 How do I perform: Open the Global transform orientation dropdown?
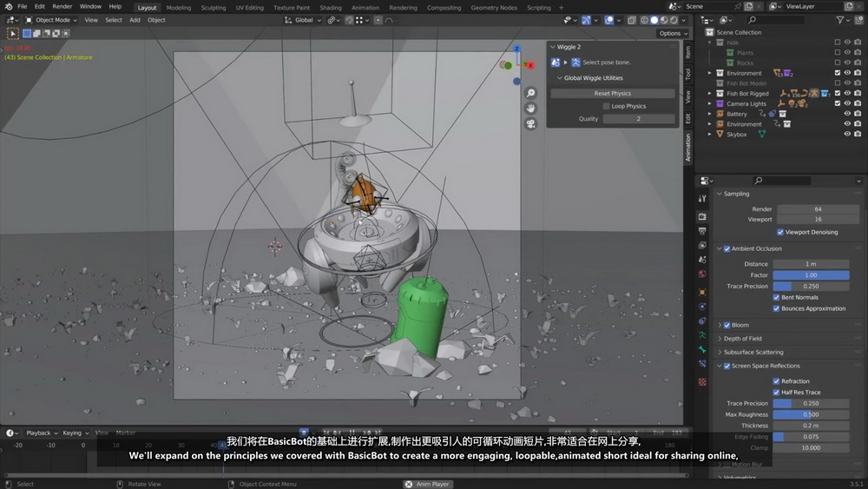click(x=303, y=20)
